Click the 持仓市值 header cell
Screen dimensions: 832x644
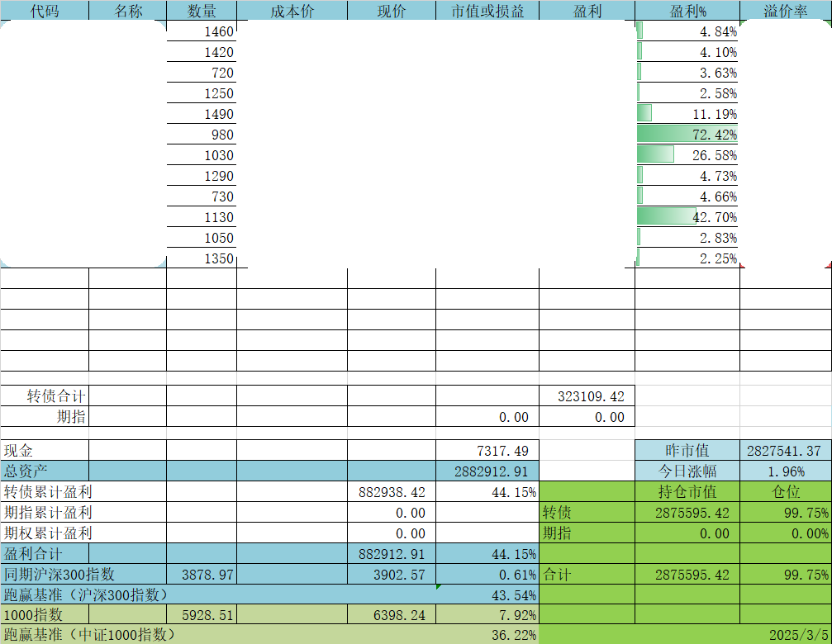[687, 491]
